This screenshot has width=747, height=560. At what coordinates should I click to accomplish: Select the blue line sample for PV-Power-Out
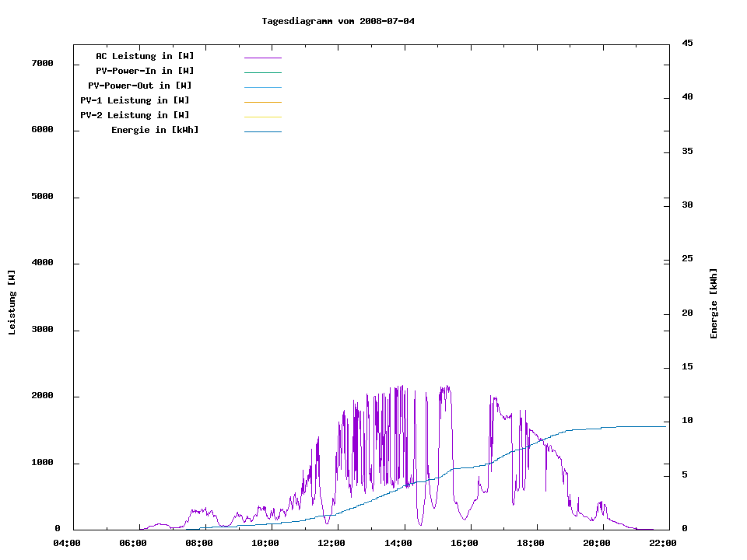coord(262,87)
